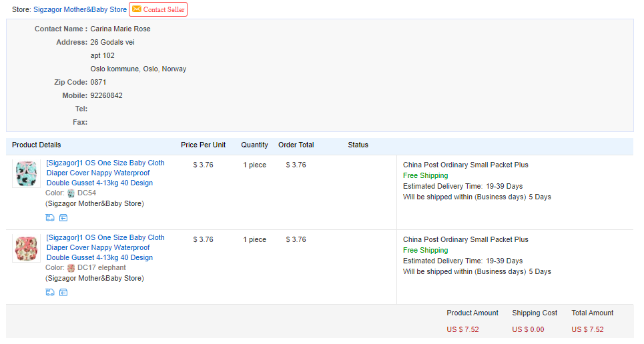Select Oslo kommune, Oslo, Norway text
This screenshot has height=344, width=644.
tap(138, 69)
